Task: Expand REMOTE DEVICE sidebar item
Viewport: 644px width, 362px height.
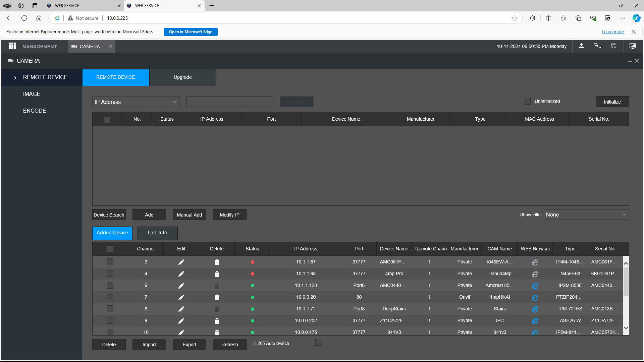Action: pos(42,77)
